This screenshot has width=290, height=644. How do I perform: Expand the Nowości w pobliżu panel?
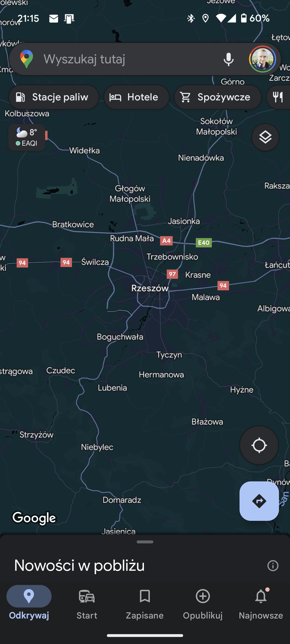click(79, 565)
